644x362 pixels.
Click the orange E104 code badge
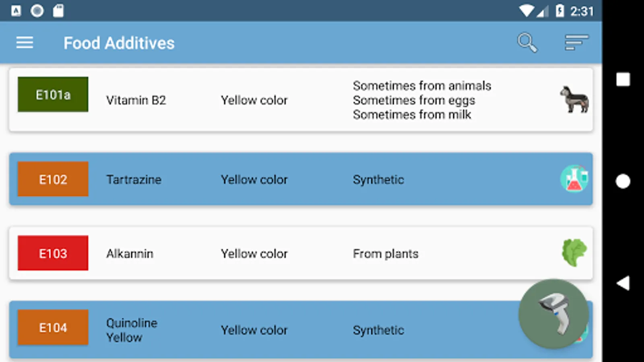pyautogui.click(x=53, y=327)
